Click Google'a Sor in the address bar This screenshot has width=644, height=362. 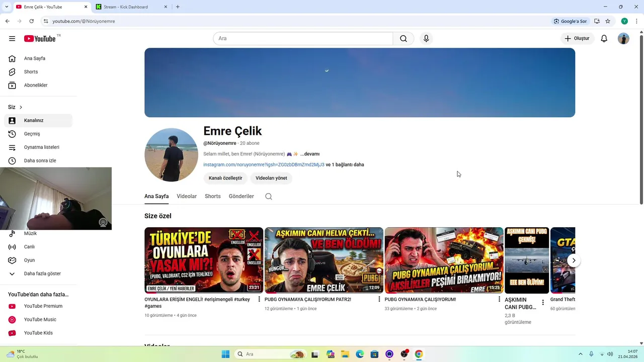[x=571, y=21]
